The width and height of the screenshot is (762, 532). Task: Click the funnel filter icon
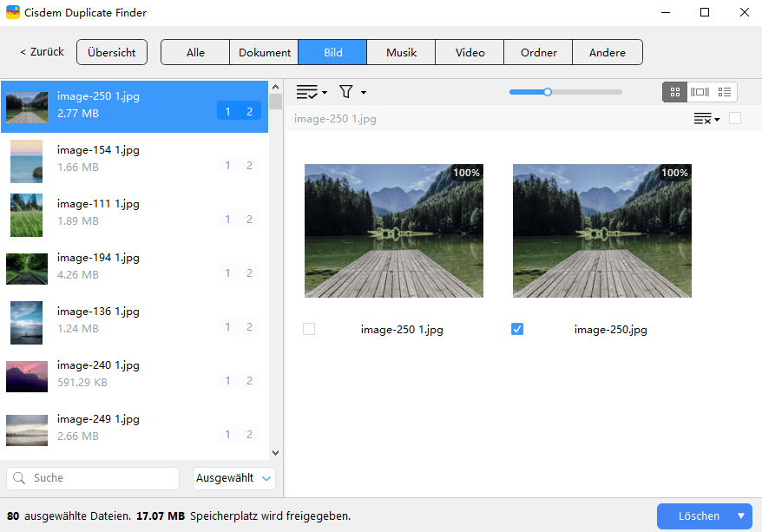[x=345, y=92]
